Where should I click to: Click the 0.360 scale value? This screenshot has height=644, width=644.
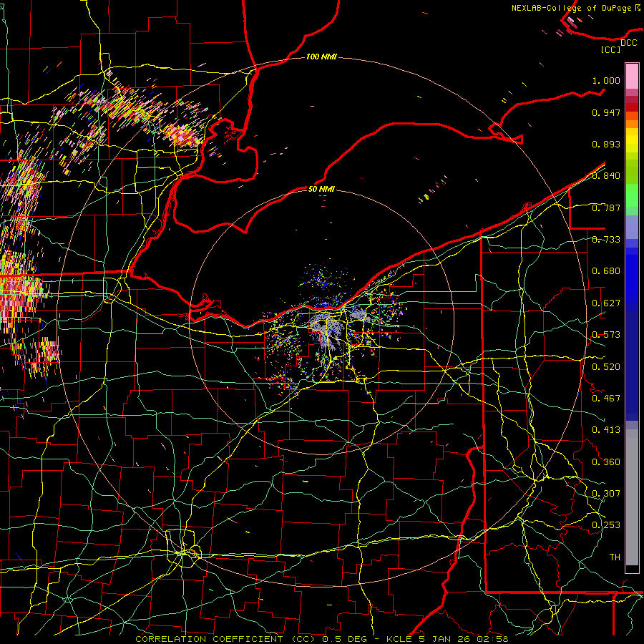[x=606, y=462]
